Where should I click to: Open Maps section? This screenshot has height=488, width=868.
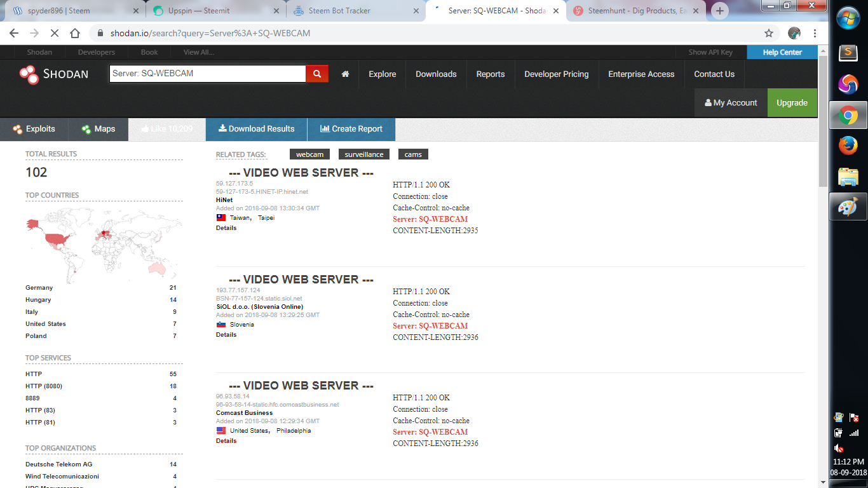pyautogui.click(x=98, y=129)
